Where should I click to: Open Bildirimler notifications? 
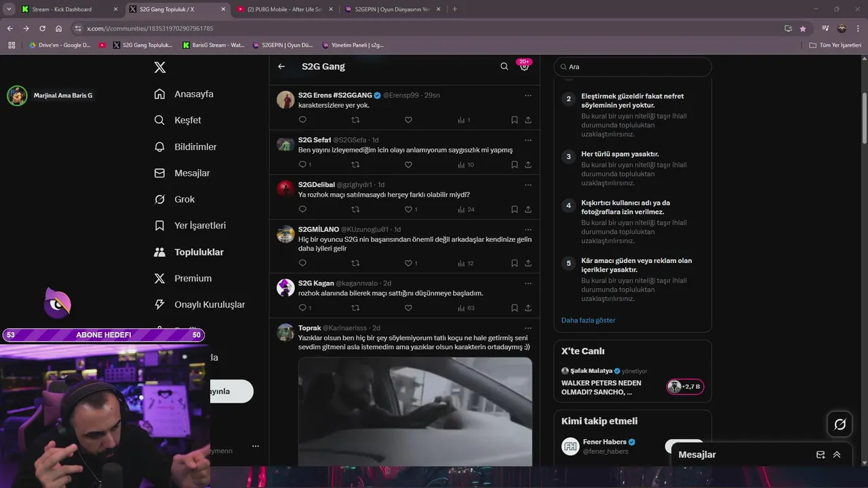click(x=185, y=146)
